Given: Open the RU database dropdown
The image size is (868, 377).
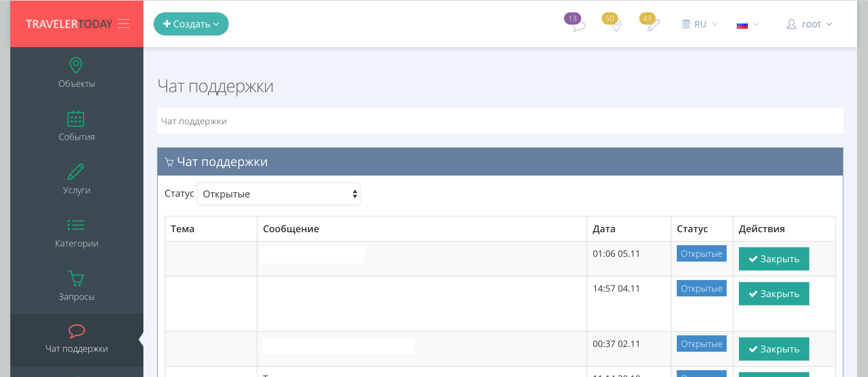Looking at the screenshot, I should coord(700,24).
